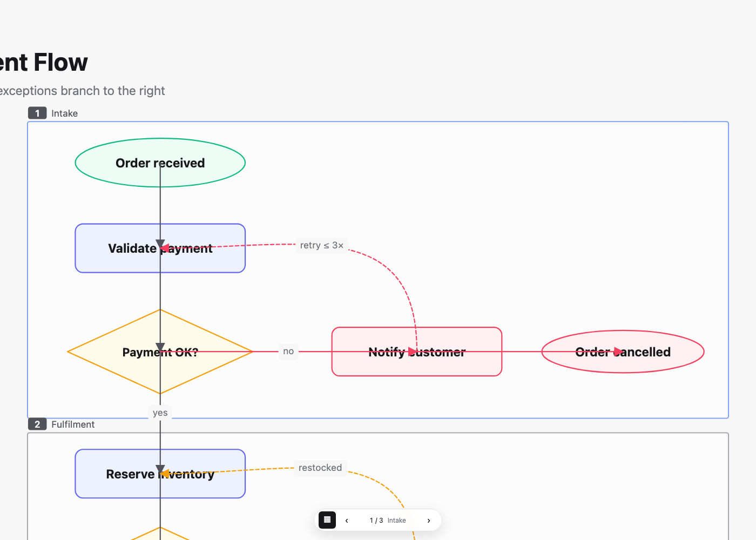Click the "no" branch label
Screen dimensions: 756x540
[288, 352]
